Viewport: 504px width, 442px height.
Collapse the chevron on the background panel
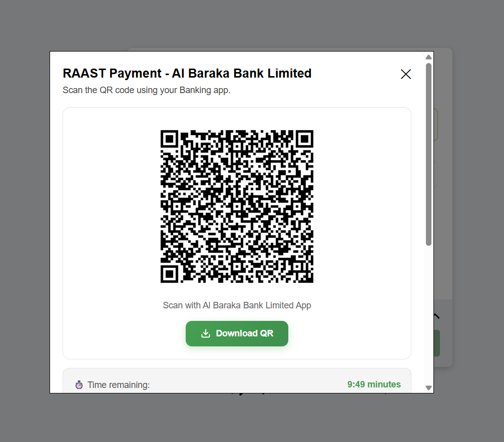436,316
